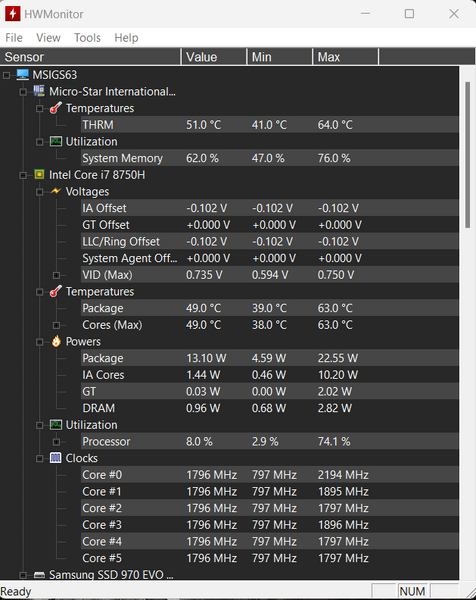Select the Package temperature row
The image size is (476, 600).
click(x=270, y=308)
